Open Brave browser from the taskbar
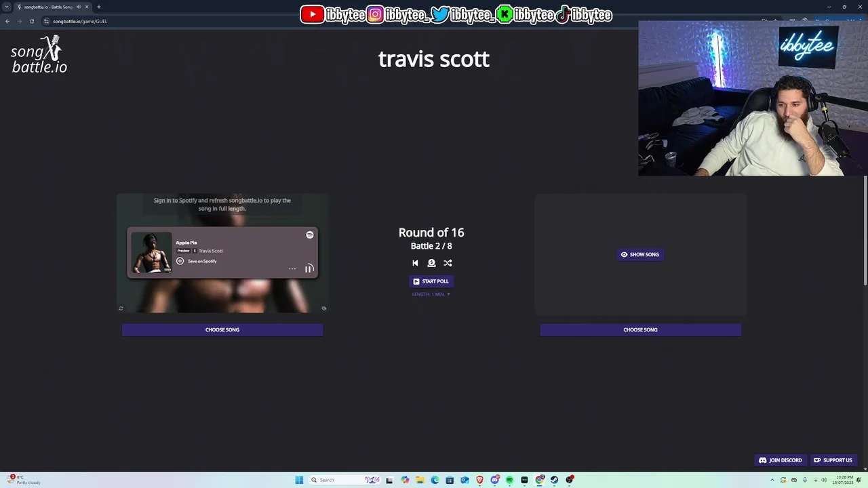This screenshot has height=488, width=868. [480, 480]
